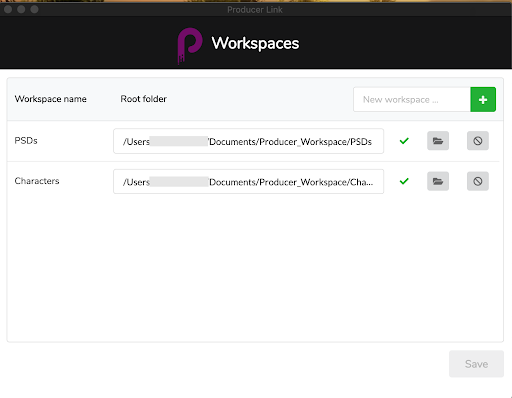The image size is (512, 398).
Task: Click the Root folder column header
Action: [x=144, y=99]
